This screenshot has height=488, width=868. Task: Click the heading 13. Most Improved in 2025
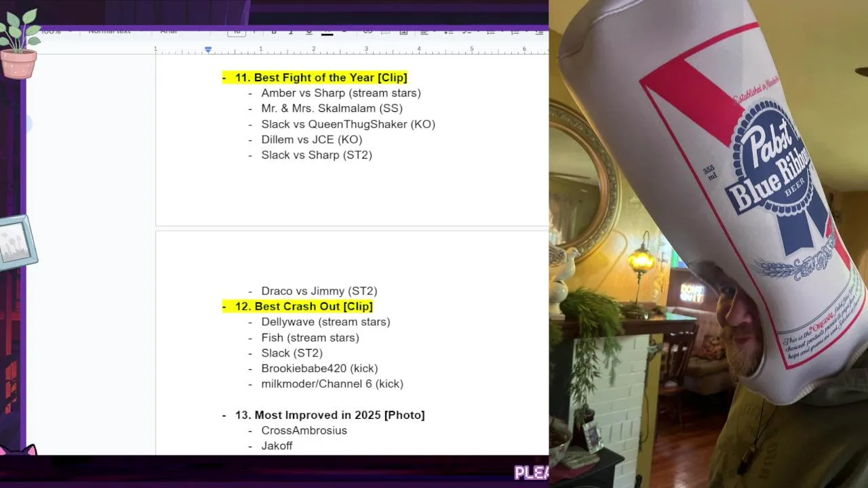pyautogui.click(x=330, y=415)
